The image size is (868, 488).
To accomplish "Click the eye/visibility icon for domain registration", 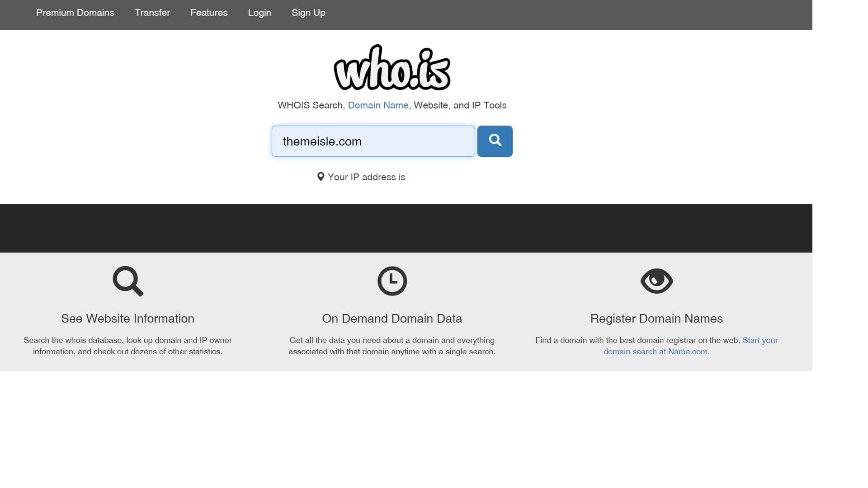I will pos(656,281).
